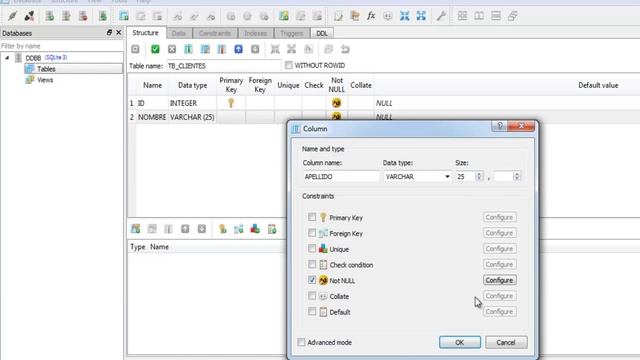Screen dimensions: 640x360
Task: Click the Tile windows icon
Action: [x=462, y=16]
